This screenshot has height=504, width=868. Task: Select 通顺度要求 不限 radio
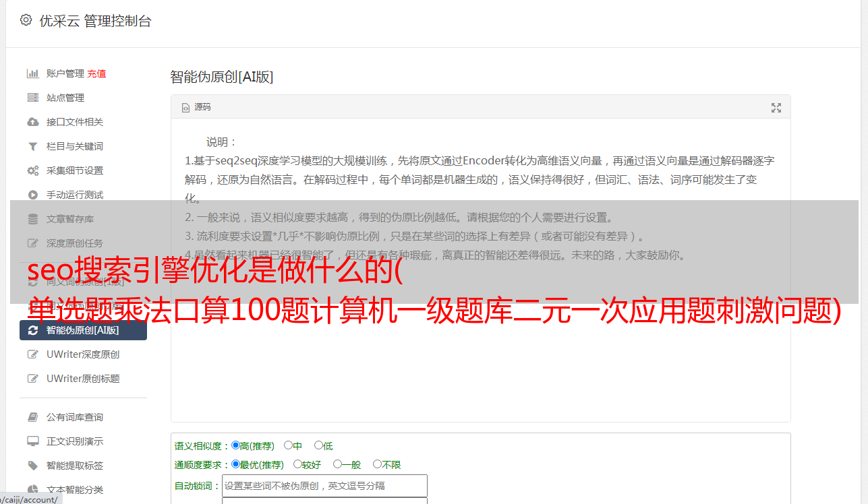coord(377,464)
